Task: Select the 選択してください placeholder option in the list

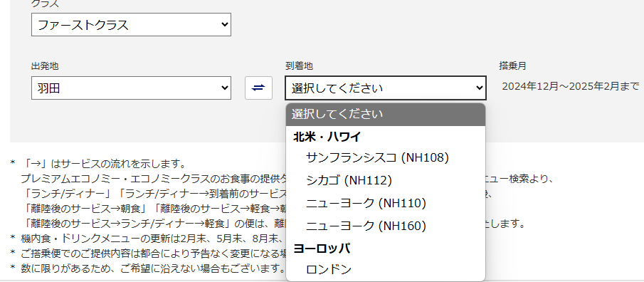Action: (386, 114)
